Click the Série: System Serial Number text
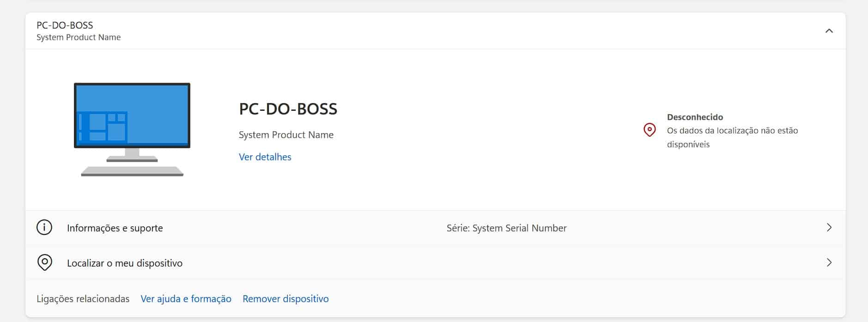 [x=506, y=228]
